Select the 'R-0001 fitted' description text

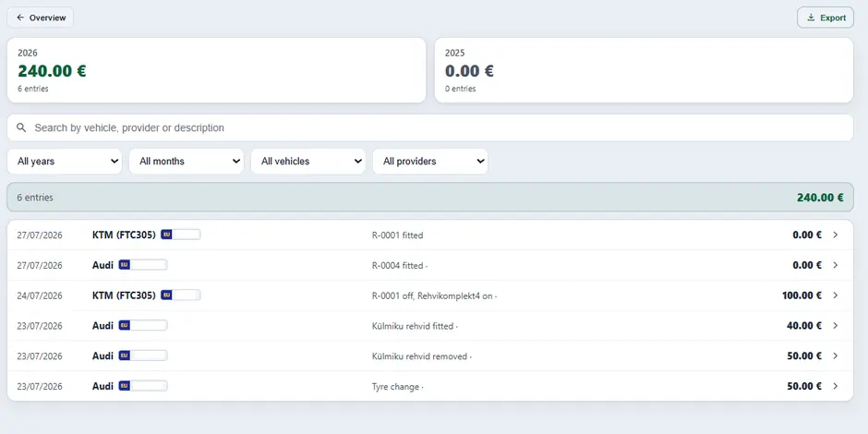[397, 235]
